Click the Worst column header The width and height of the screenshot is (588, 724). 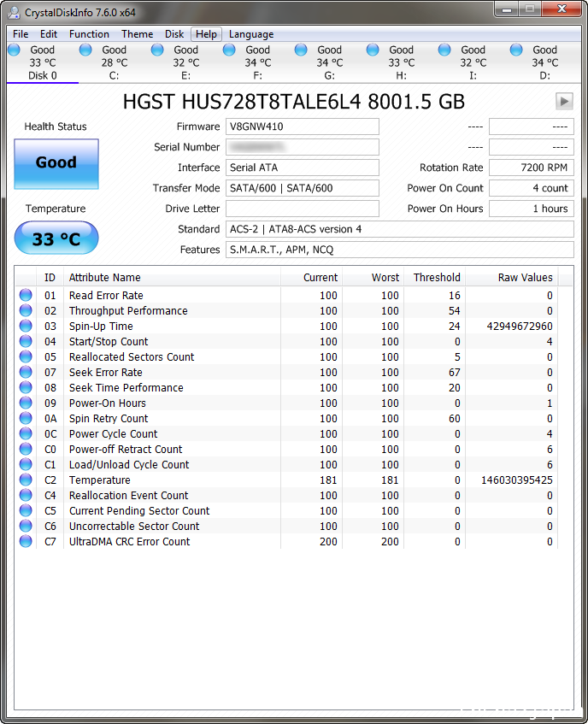[x=373, y=278]
